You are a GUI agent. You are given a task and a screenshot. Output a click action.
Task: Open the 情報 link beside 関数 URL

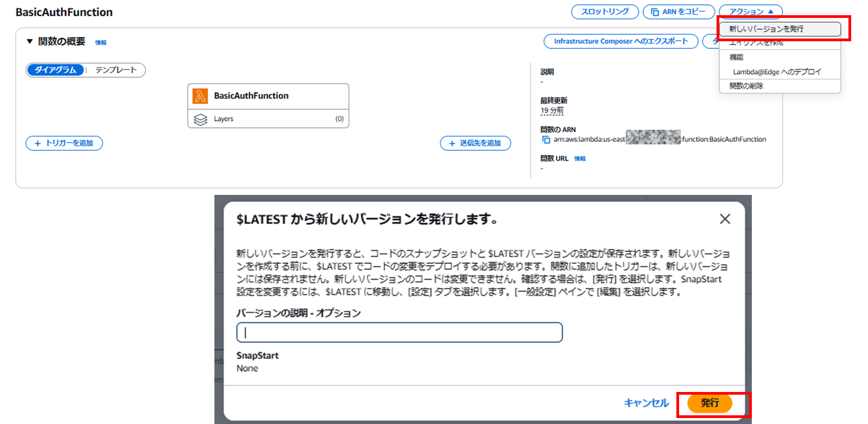[580, 159]
